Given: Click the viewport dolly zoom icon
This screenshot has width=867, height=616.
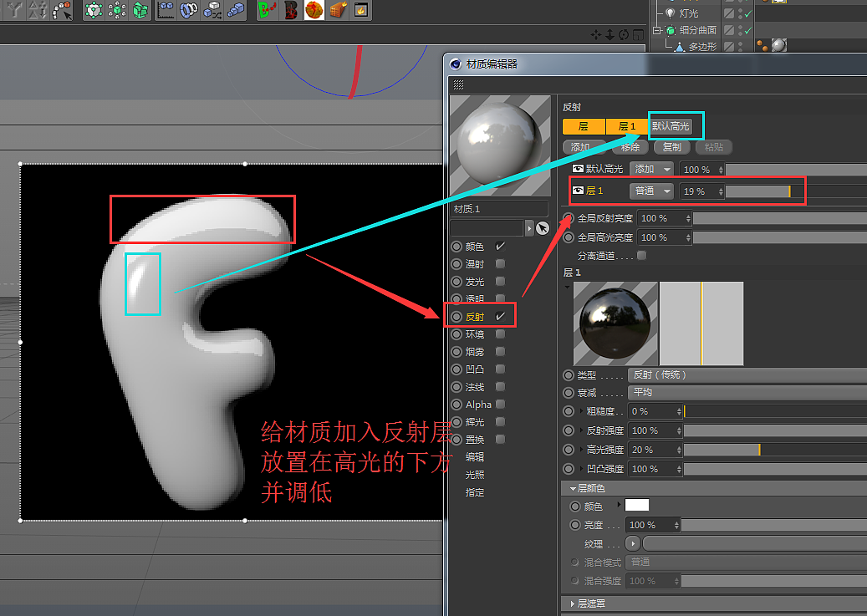Looking at the screenshot, I should [609, 35].
